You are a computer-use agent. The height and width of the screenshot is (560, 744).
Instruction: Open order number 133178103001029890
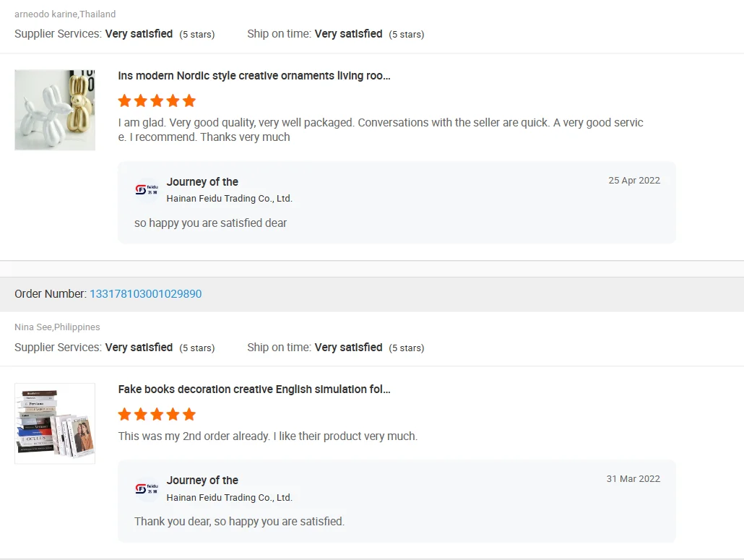[x=145, y=294]
